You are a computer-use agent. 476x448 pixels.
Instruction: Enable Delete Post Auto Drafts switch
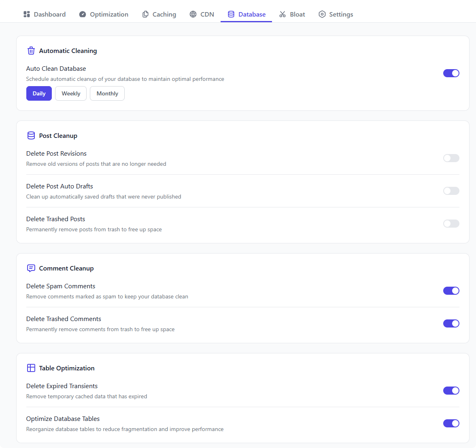pyautogui.click(x=451, y=191)
